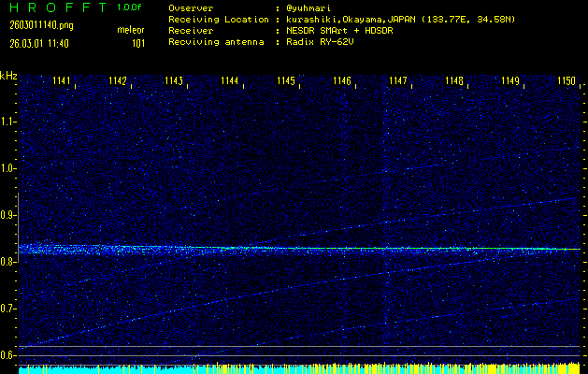Click the 1141 time marker
588x374 pixels.
[x=62, y=81]
